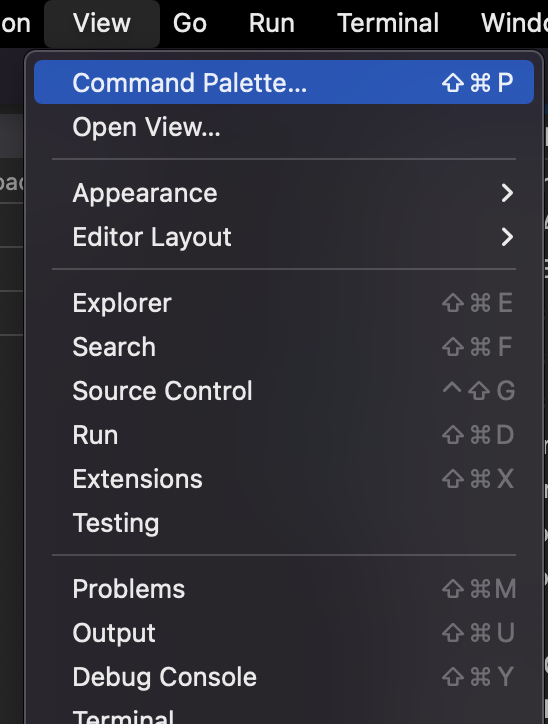548x724 pixels.
Task: Click the View menu in menu bar
Action: tap(102, 23)
